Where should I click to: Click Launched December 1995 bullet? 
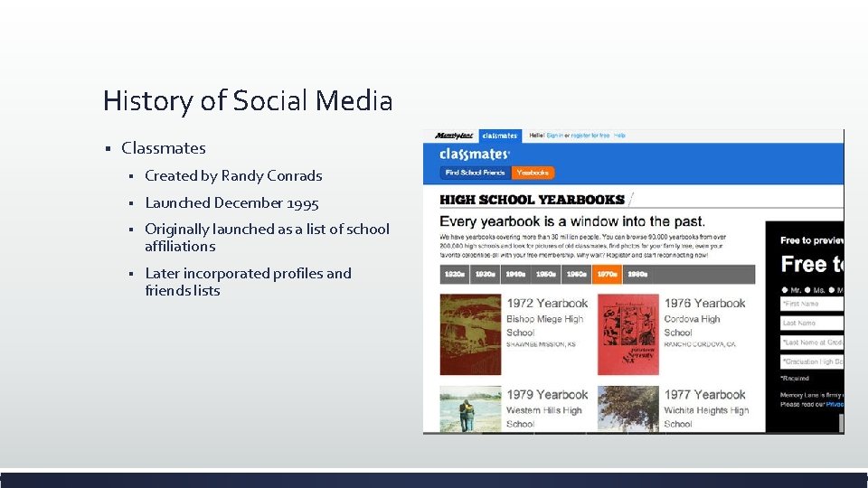[231, 203]
